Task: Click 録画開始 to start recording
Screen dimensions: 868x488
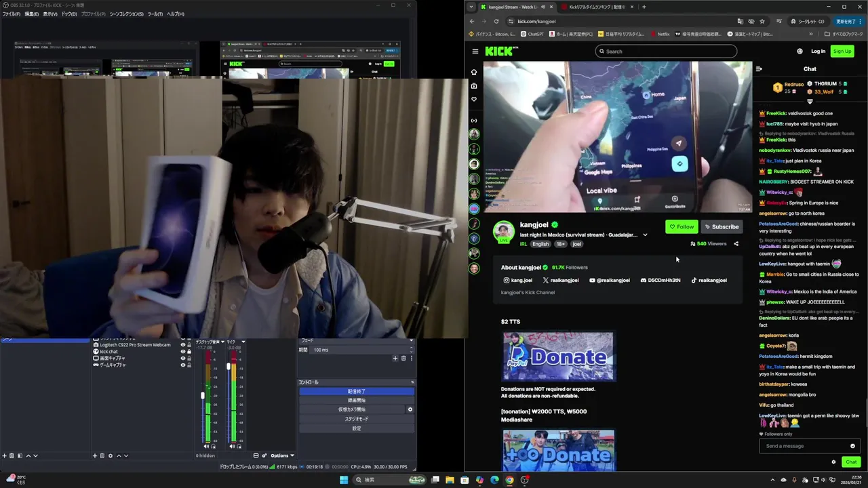Action: (x=356, y=400)
